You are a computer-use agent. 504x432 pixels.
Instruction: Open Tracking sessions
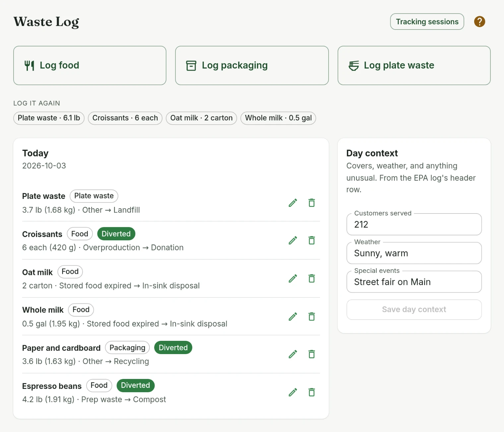click(427, 22)
